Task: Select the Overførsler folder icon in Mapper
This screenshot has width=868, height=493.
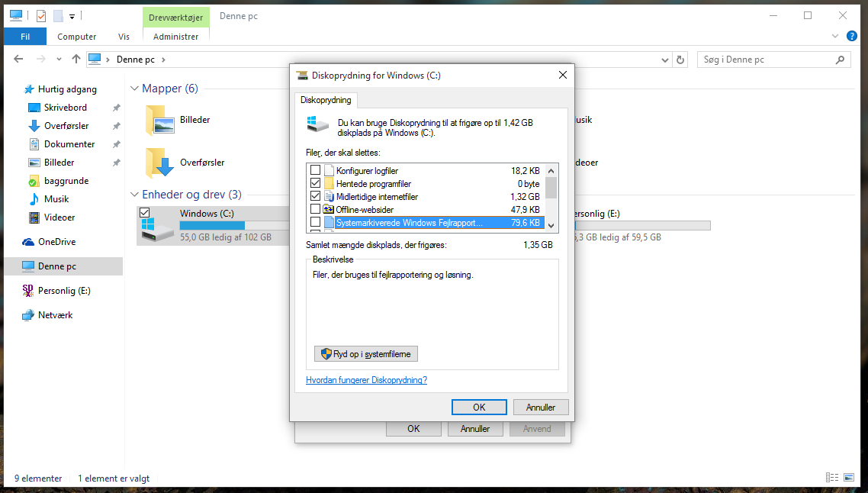Action: pyautogui.click(x=159, y=163)
